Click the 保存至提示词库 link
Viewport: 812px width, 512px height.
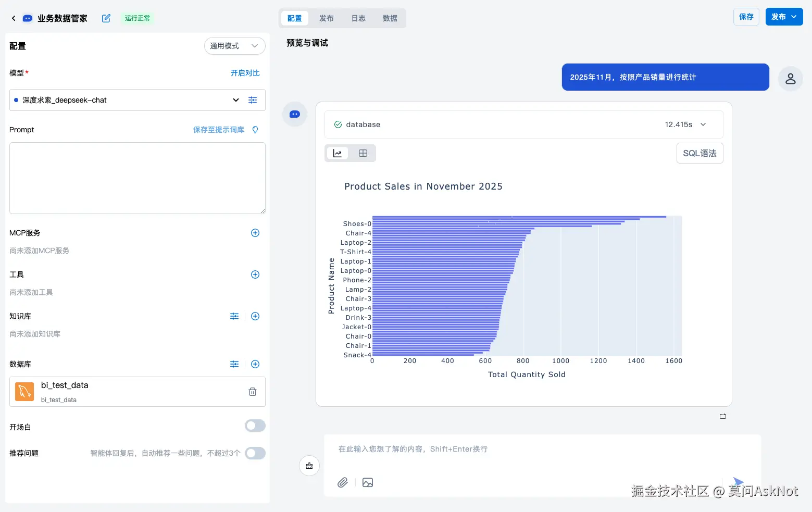[219, 130]
